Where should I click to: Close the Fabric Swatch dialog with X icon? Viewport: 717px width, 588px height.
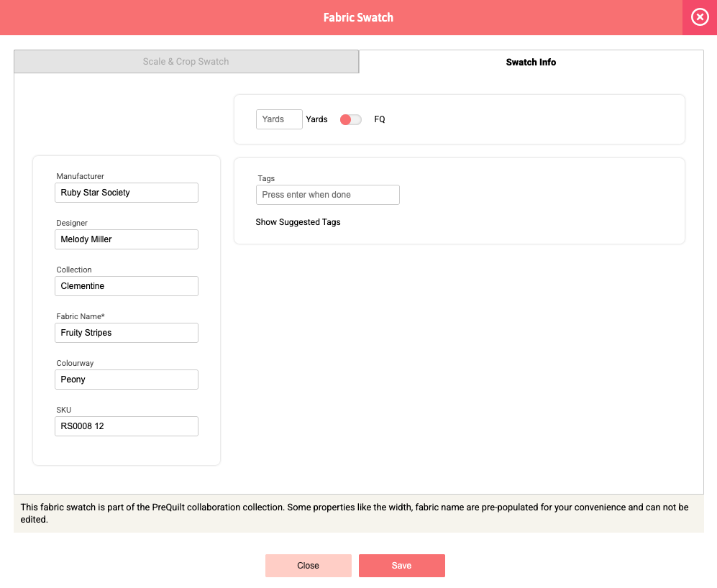coord(699,17)
